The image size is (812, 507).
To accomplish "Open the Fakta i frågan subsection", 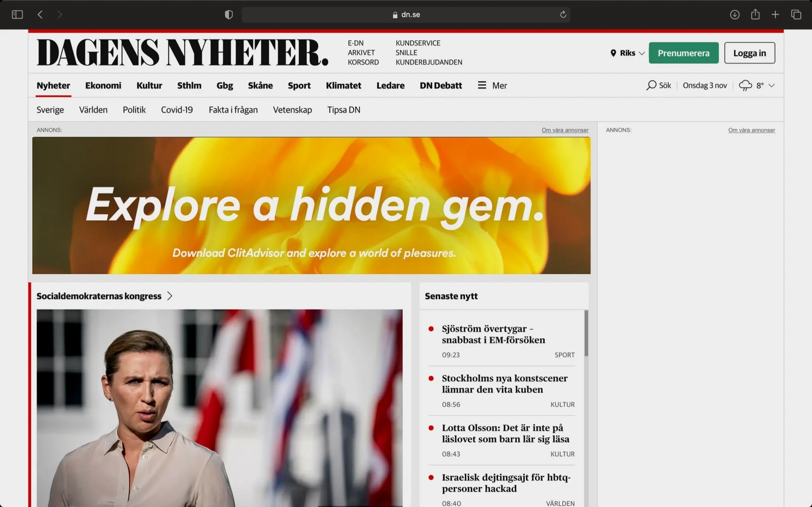I will pyautogui.click(x=233, y=110).
